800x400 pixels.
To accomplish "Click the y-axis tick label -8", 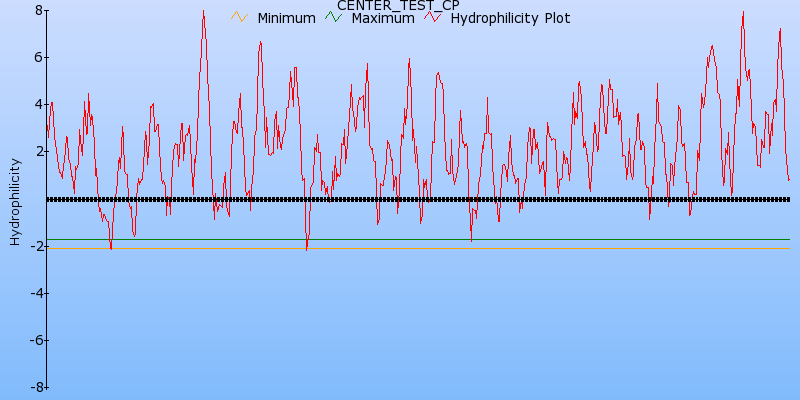I will point(35,387).
